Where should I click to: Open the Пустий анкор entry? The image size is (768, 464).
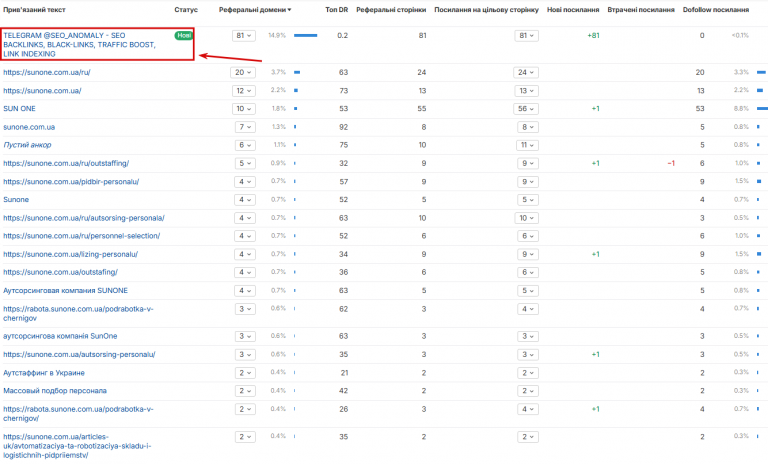(x=27, y=145)
